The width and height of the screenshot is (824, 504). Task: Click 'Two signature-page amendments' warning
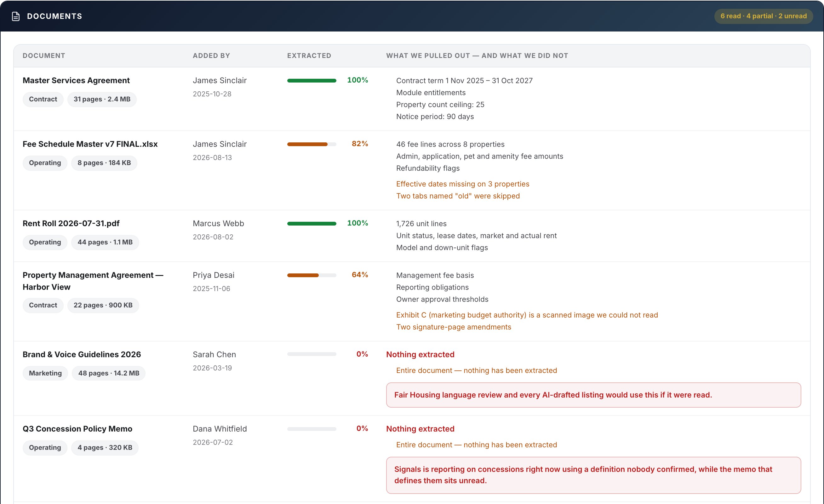(454, 327)
